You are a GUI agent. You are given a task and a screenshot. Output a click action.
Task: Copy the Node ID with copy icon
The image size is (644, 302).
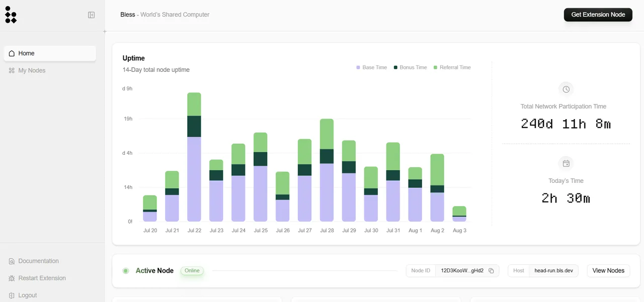coord(492,271)
